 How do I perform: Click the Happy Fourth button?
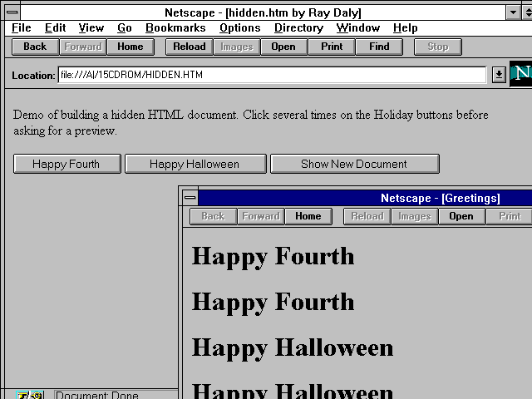click(x=66, y=164)
